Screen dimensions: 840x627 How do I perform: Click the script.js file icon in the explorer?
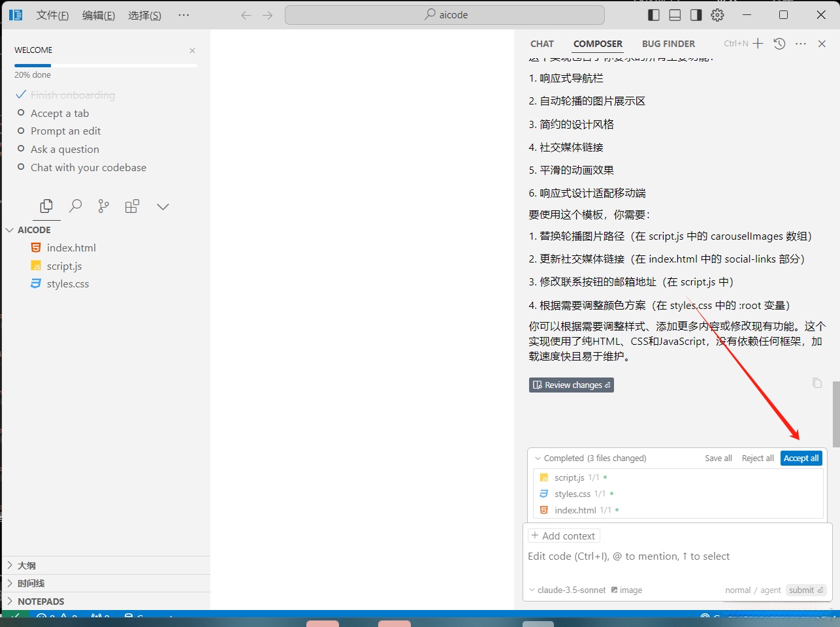[x=36, y=266]
